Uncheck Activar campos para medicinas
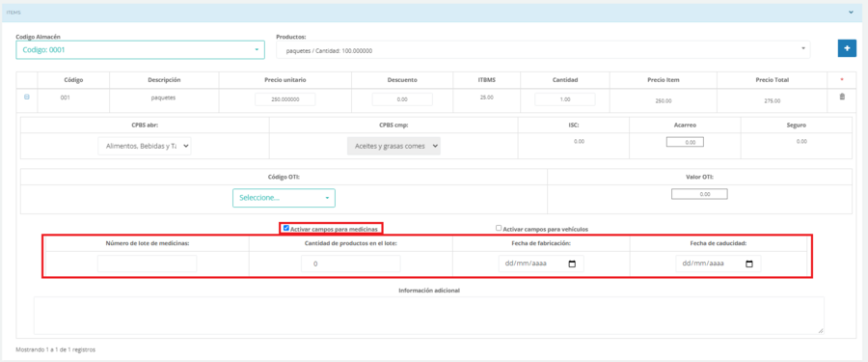 [x=286, y=228]
